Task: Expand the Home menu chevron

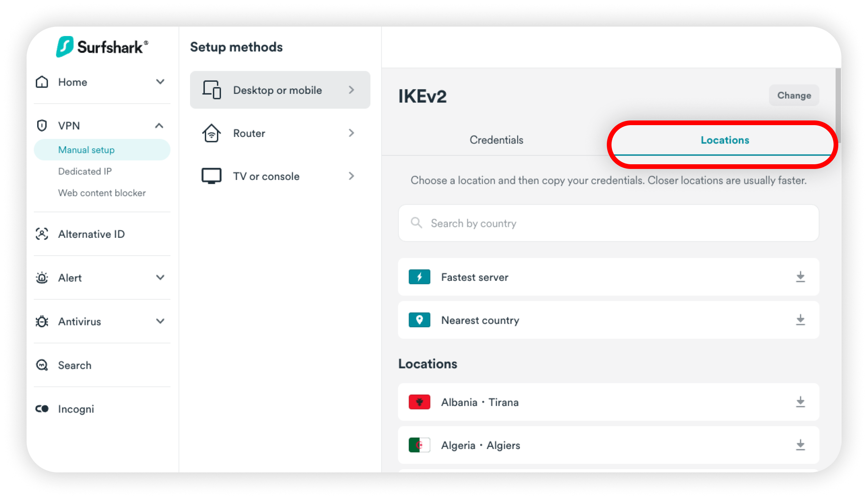Action: click(x=160, y=82)
